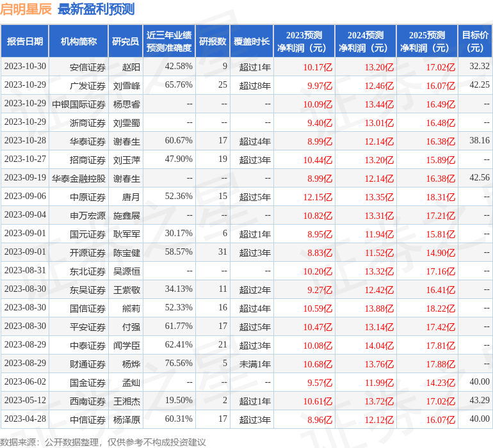Click analyst name 王紫敬

pos(127,289)
